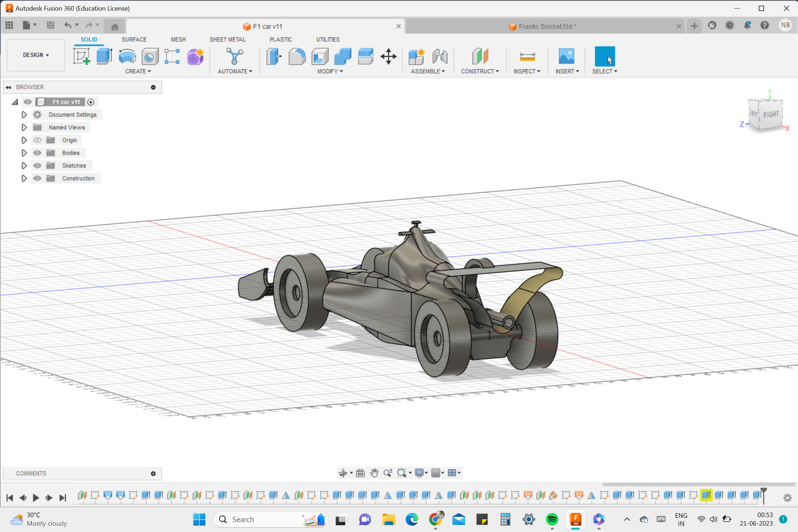
Task: Expand the Named Views tree node
Action: pos(24,127)
